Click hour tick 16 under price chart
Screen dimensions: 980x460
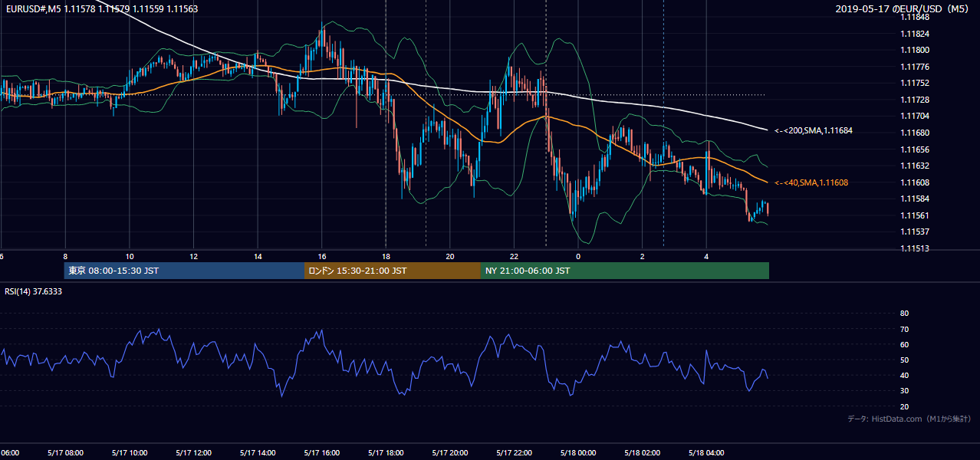[322, 256]
